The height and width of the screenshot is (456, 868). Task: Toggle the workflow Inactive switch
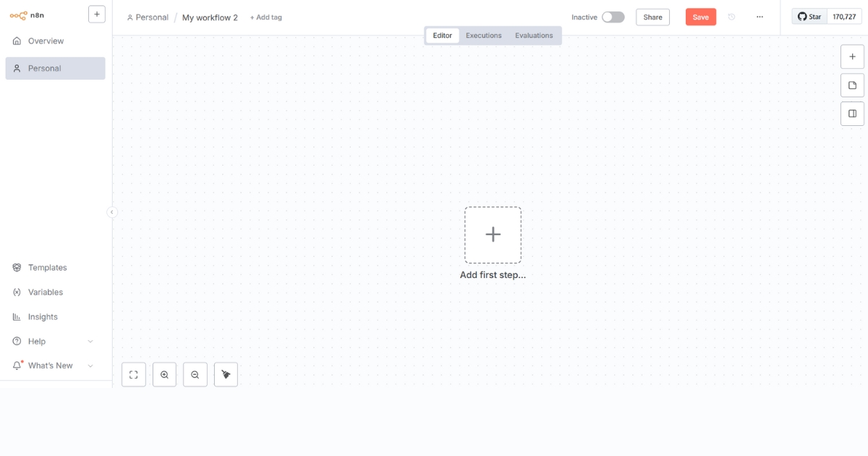(613, 17)
